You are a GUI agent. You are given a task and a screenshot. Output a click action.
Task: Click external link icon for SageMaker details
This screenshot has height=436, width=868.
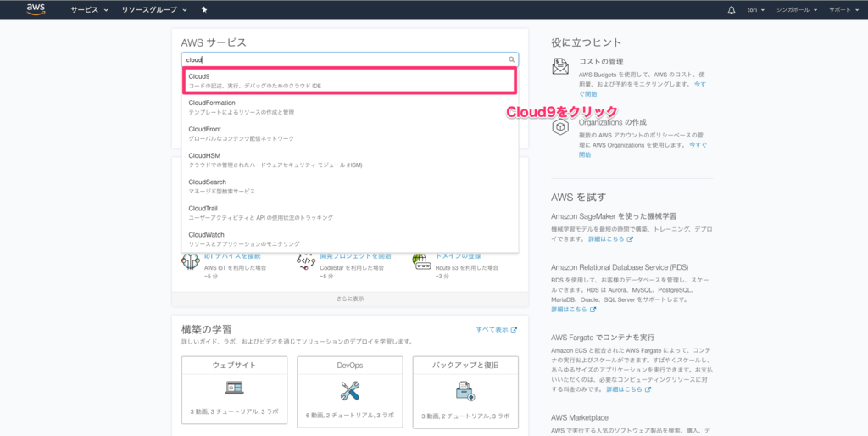click(630, 239)
